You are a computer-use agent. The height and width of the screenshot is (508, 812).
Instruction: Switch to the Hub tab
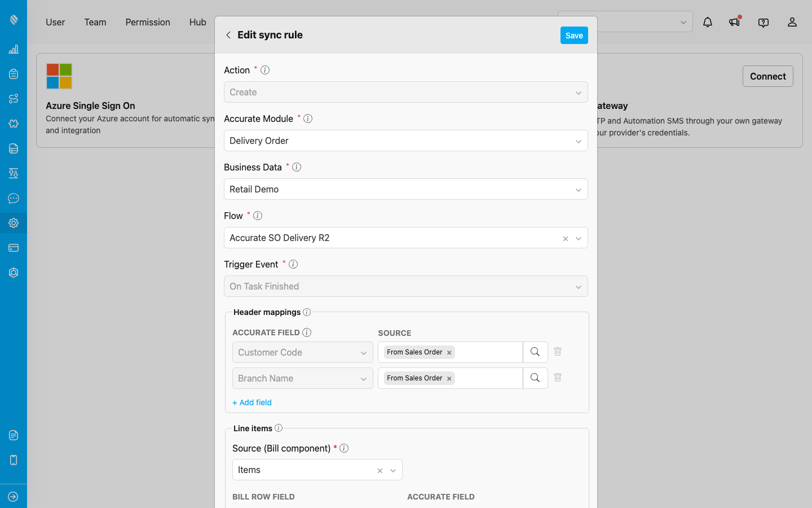pyautogui.click(x=197, y=22)
